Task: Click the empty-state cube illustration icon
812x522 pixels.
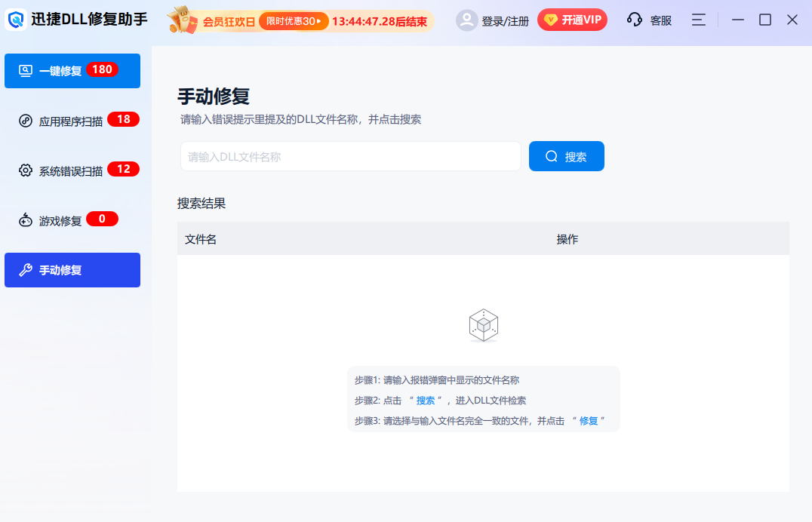Action: (484, 326)
